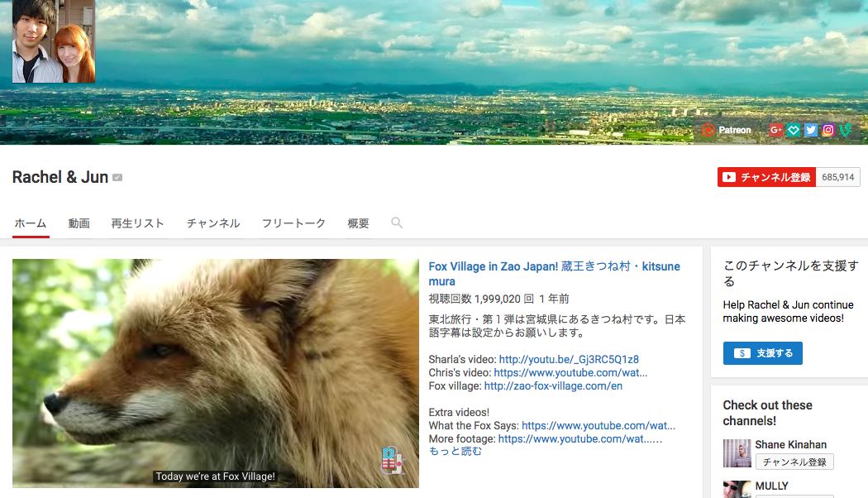Click the Rachel & Jun channel name

coord(60,177)
